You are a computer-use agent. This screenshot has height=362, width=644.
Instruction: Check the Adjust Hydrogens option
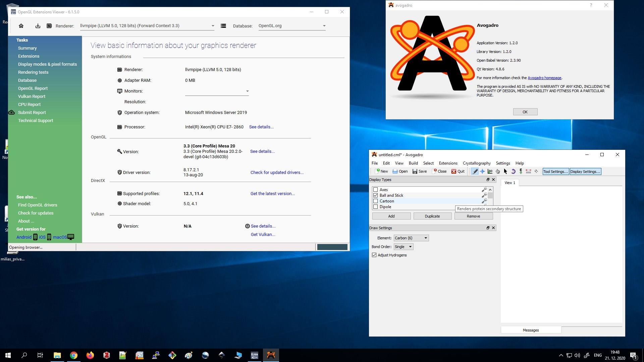coord(374,255)
